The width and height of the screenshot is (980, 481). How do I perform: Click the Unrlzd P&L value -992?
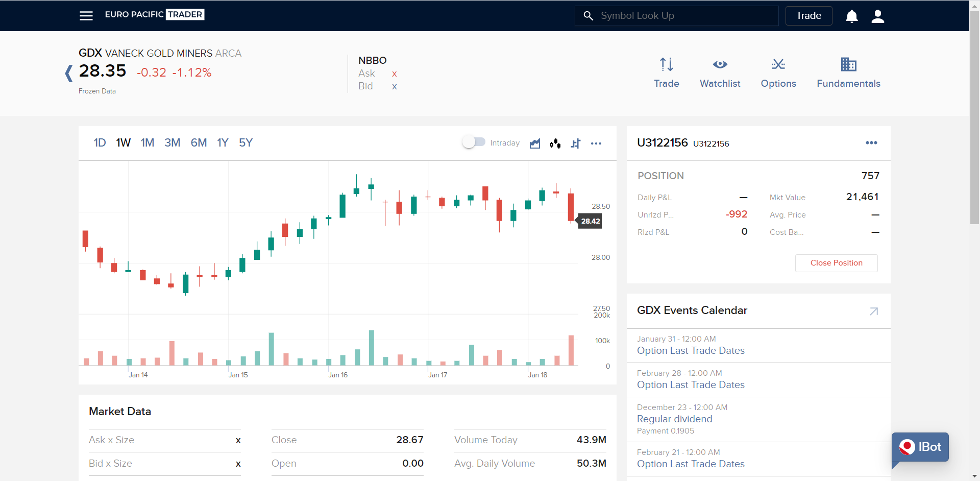point(737,214)
